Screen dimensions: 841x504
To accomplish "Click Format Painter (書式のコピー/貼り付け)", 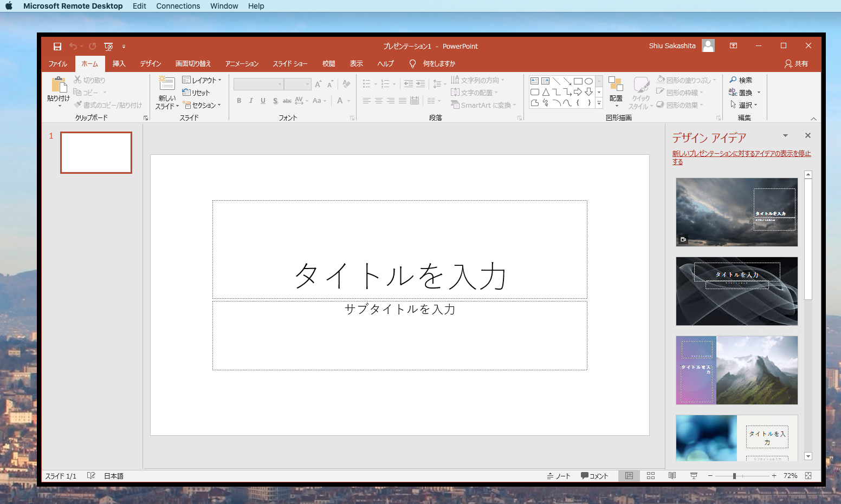I will [x=108, y=105].
